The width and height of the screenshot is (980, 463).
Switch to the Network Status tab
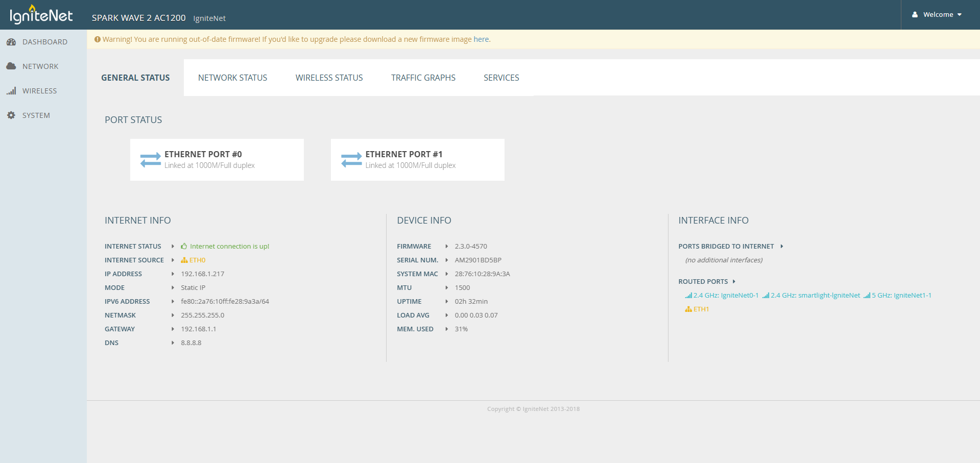[232, 78]
